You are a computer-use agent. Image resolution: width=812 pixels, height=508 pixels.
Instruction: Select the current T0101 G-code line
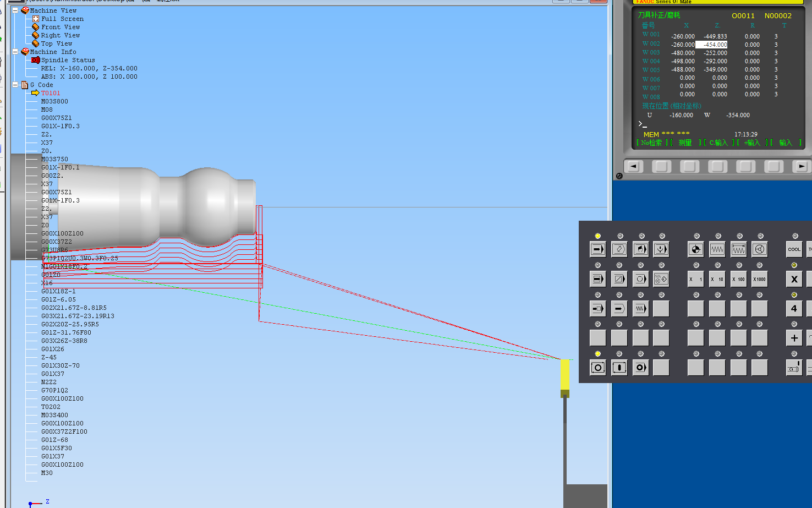point(51,93)
